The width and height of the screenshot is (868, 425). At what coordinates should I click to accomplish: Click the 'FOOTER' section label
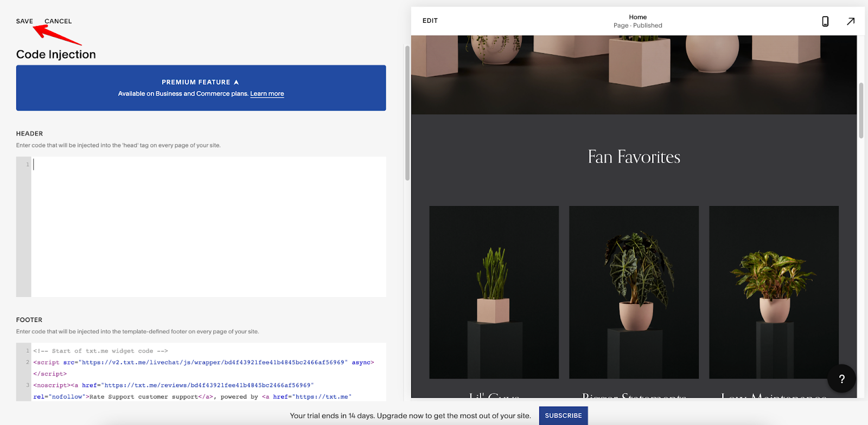coord(29,320)
